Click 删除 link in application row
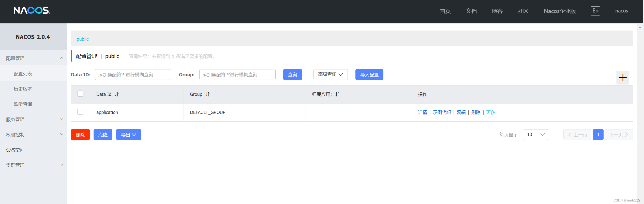Screen dimensions: 644x204 [x=476, y=112]
